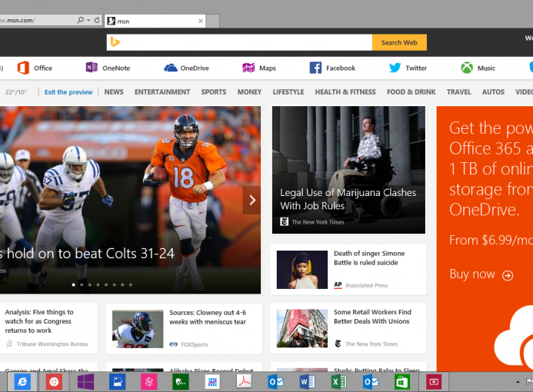Open the LIFESTYLE section
Viewport: 533px width, 392px height.
tap(288, 92)
